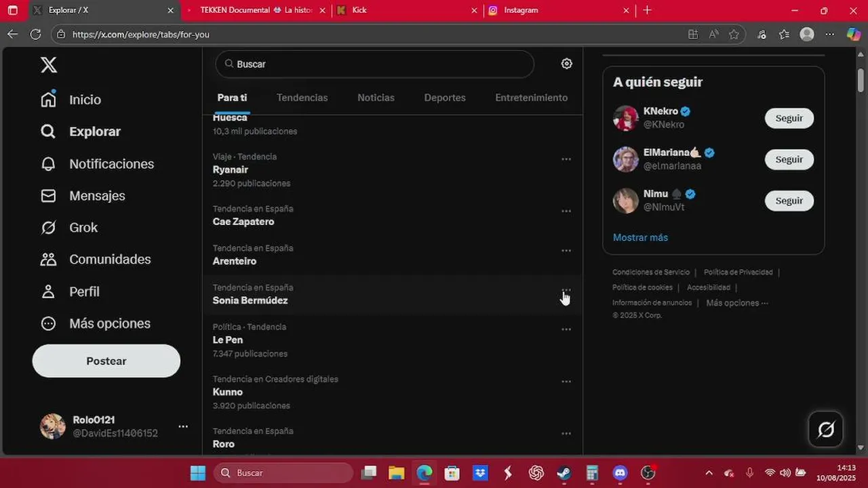
Task: Open the Condiciones de Servicio link
Action: [x=651, y=272]
